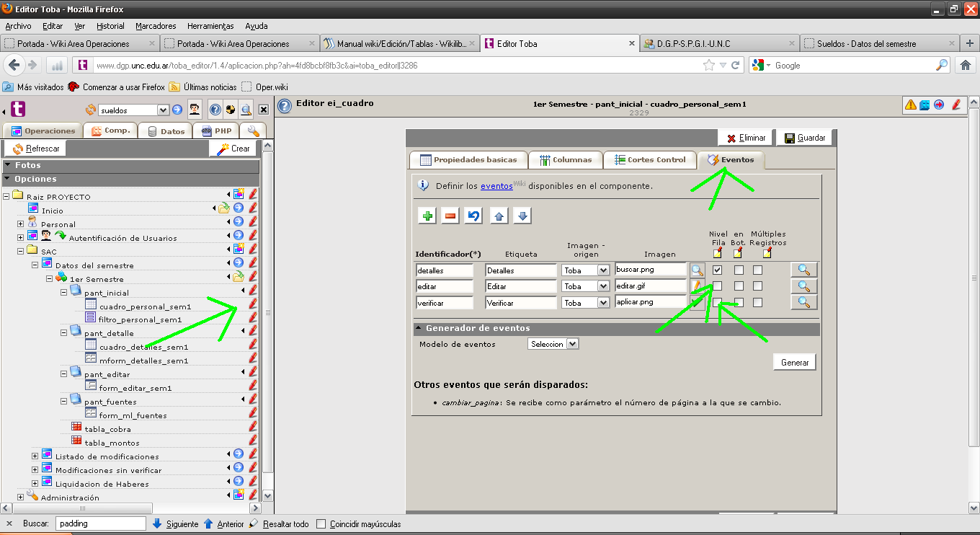Image resolution: width=980 pixels, height=535 pixels.
Task: Collapse the SAC folder node
Action: pos(21,252)
